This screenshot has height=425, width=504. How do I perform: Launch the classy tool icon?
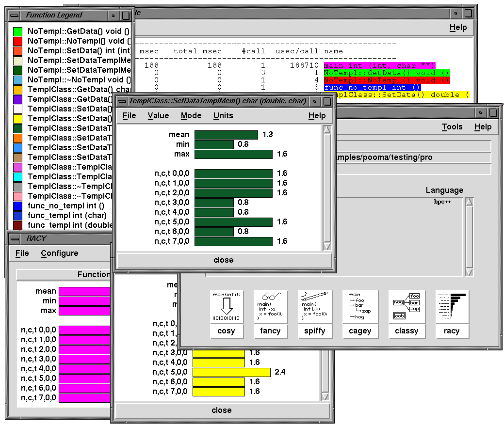tap(406, 307)
